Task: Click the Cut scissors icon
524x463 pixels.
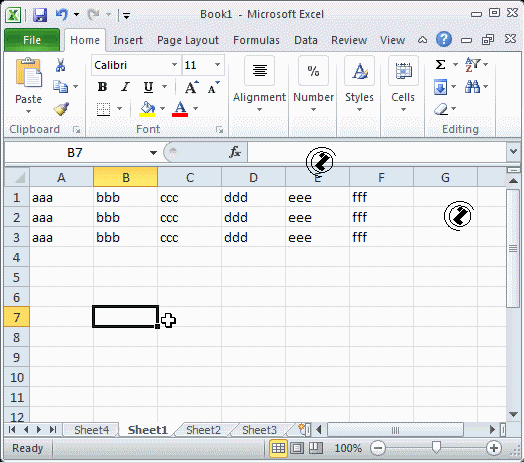Action: pos(60,65)
